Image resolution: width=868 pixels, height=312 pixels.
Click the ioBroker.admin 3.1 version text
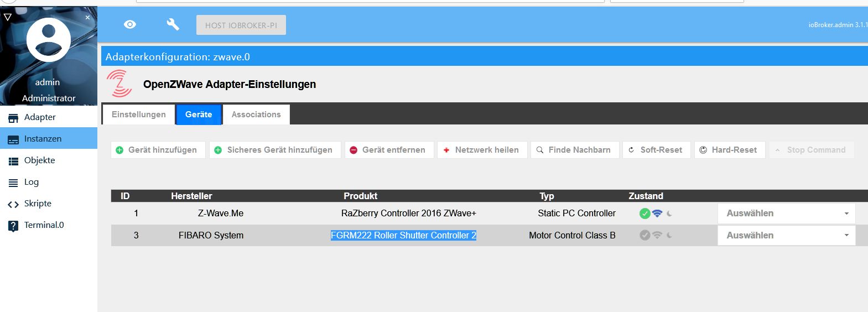[838, 25]
